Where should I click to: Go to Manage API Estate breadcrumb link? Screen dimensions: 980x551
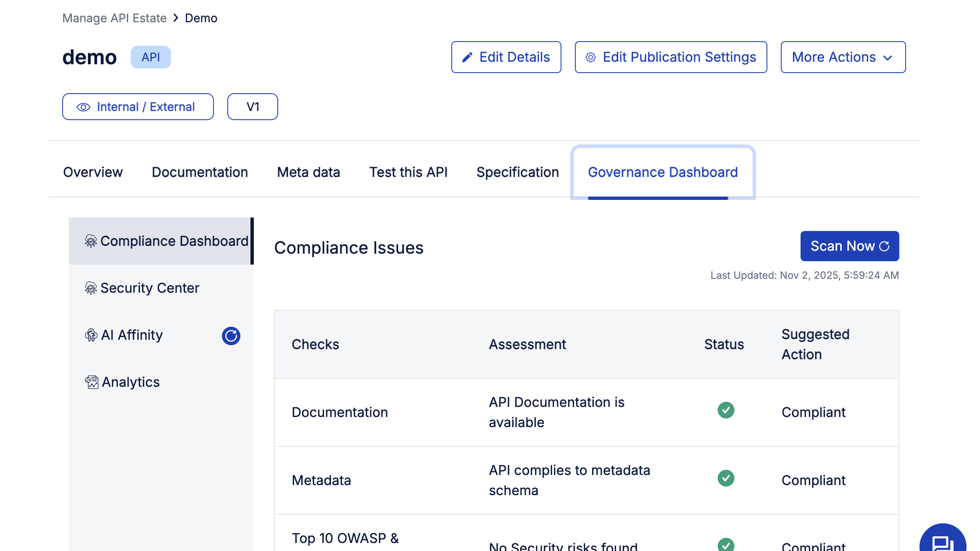114,18
